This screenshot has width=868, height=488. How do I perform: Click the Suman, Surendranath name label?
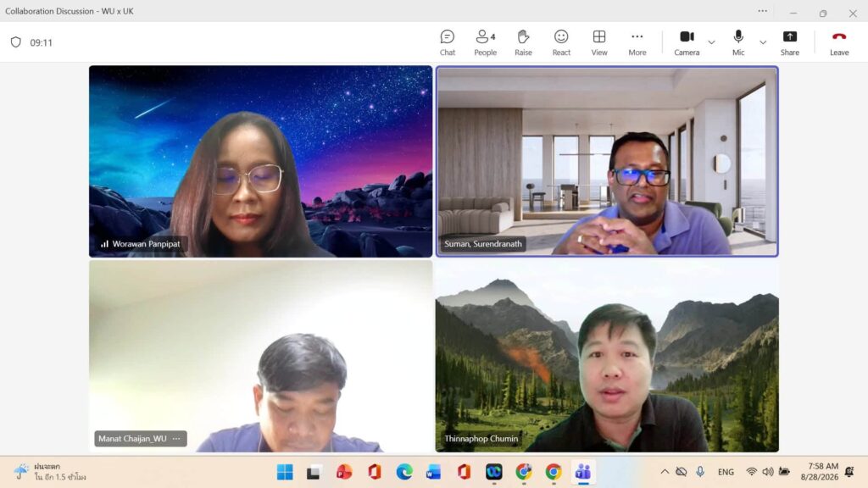[482, 244]
